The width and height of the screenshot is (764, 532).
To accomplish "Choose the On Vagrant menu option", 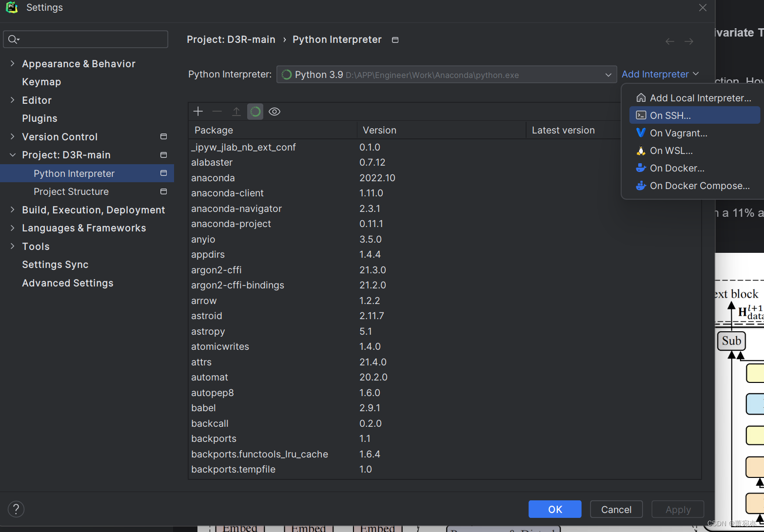I will click(695, 133).
